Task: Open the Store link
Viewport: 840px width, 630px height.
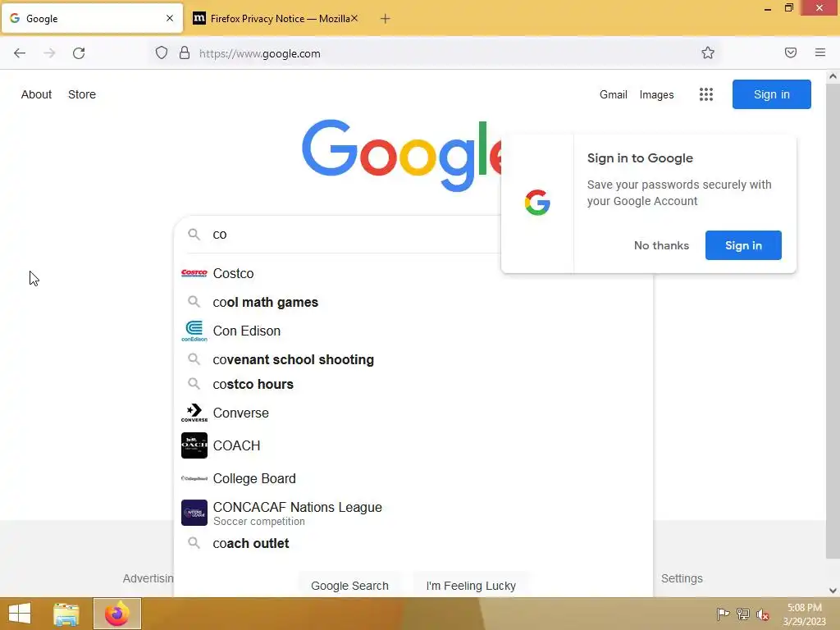Action: [x=82, y=94]
